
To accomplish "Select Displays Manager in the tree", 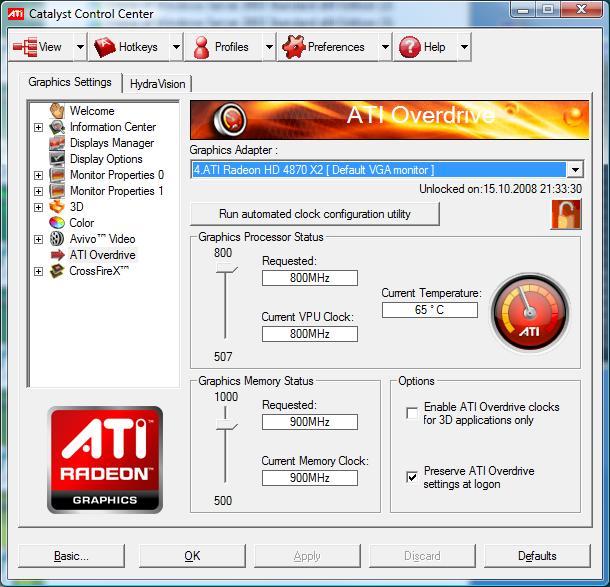I will point(112,143).
